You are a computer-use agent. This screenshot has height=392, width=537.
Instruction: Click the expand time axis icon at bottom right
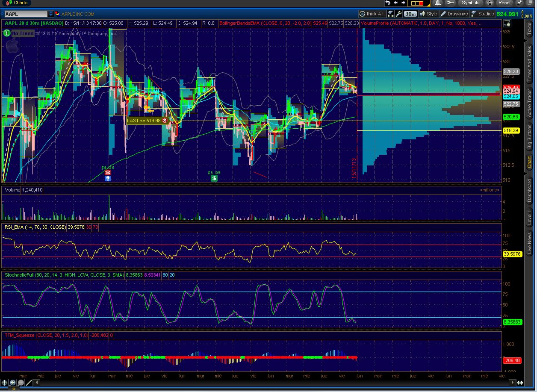(x=520, y=383)
